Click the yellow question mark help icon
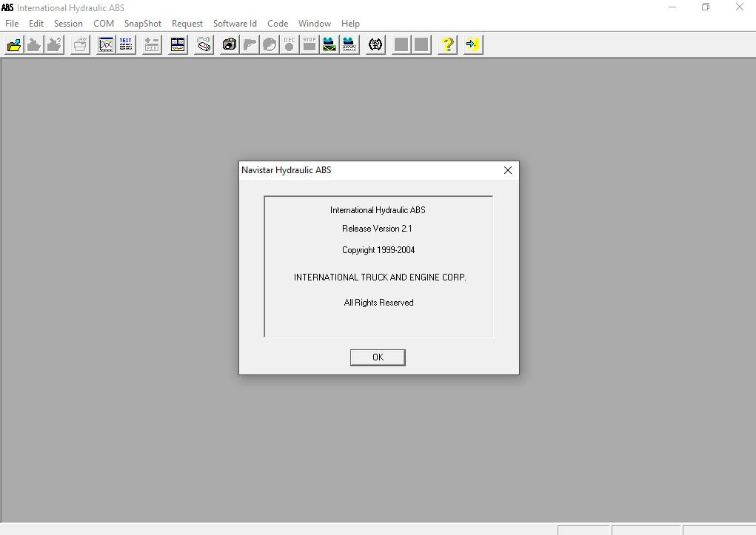Screen dimensions: 756x535 point(447,45)
